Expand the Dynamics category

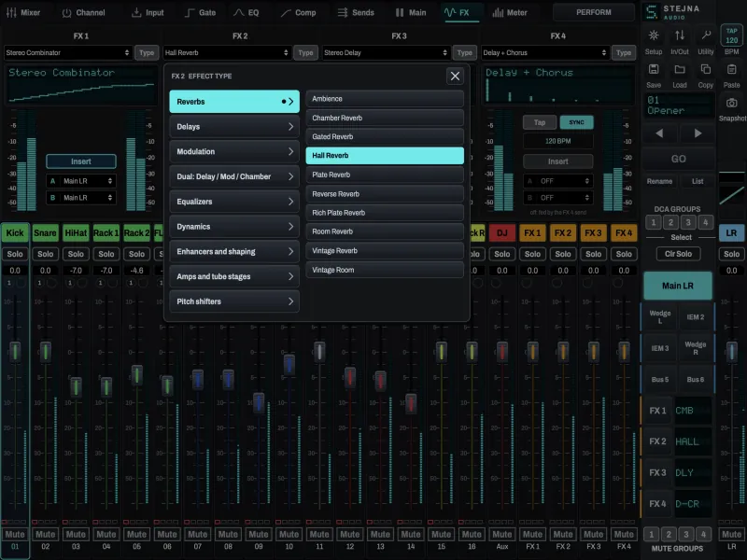234,227
